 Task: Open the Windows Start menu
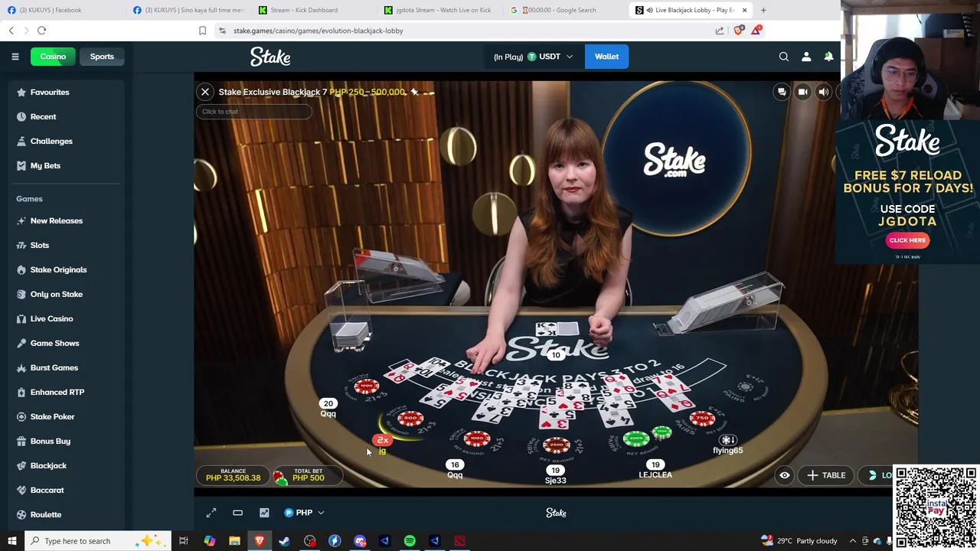coord(11,541)
